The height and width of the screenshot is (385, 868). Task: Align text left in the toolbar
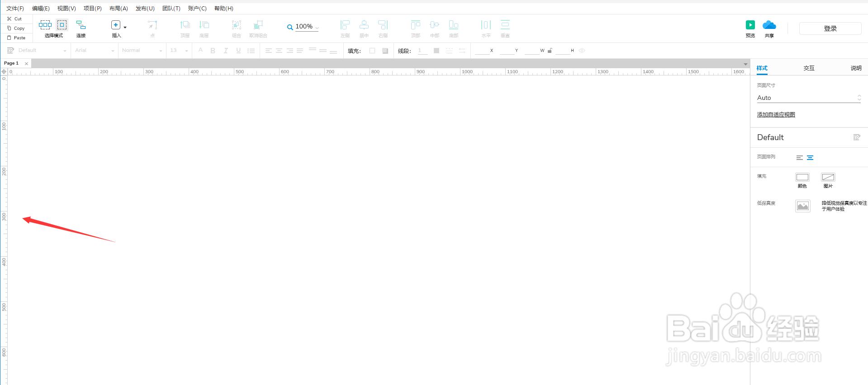(x=269, y=51)
